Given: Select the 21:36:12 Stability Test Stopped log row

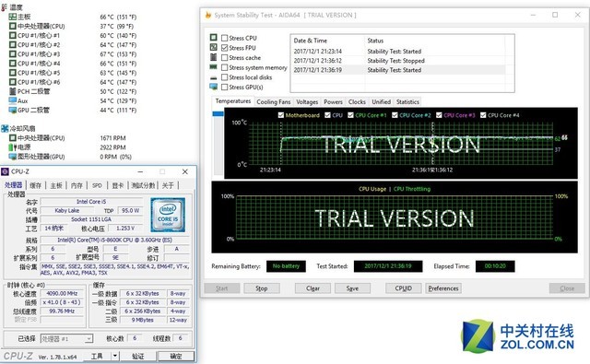Looking at the screenshot, I should [399, 61].
